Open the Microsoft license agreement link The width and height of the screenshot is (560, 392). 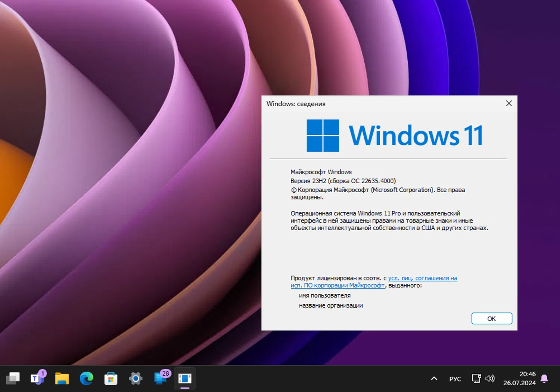tap(422, 278)
